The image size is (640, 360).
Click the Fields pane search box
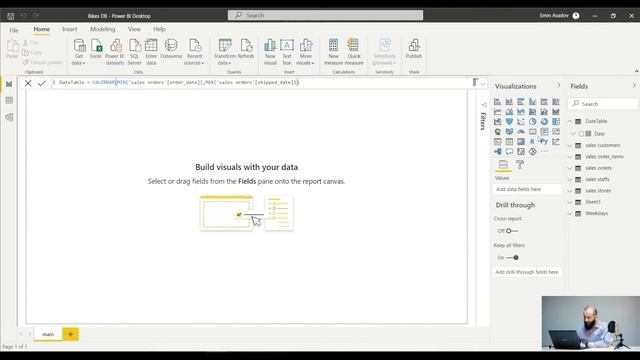(x=603, y=104)
